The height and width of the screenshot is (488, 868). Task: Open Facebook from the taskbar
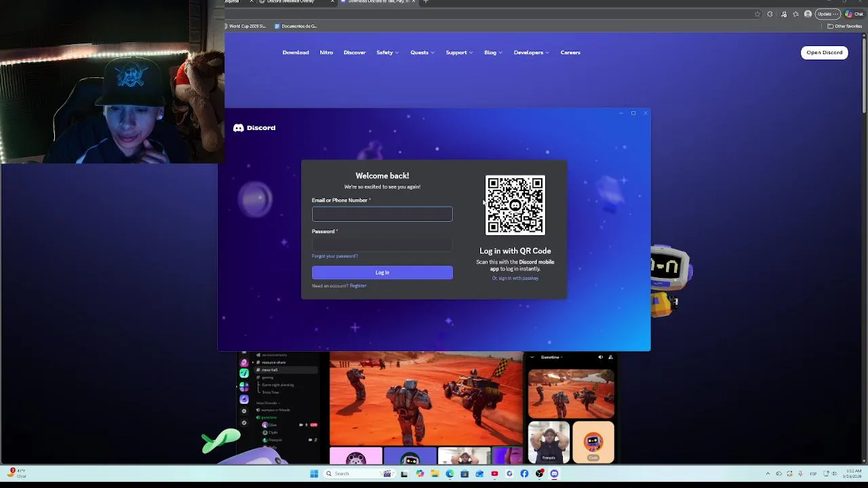point(524,474)
